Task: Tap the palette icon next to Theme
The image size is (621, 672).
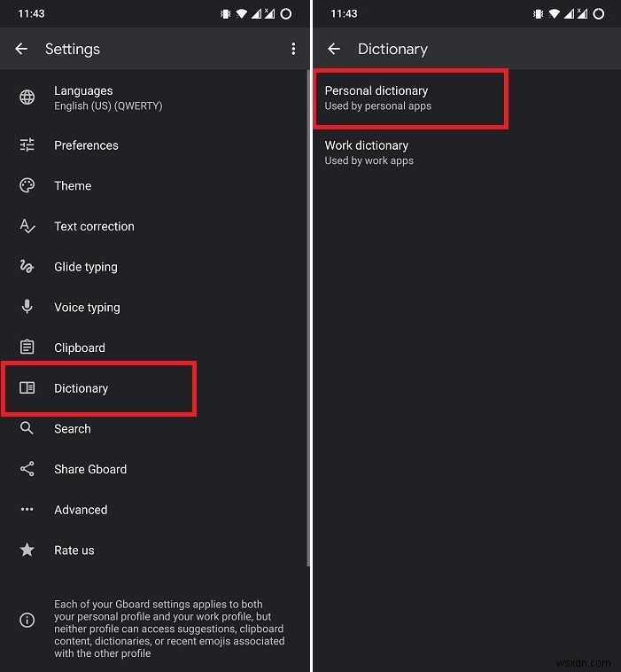Action: click(27, 185)
